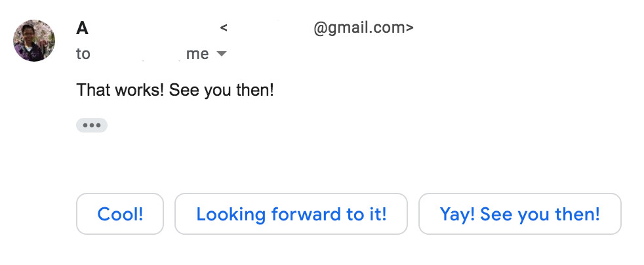Click "That works!" in the email body

(x=120, y=90)
